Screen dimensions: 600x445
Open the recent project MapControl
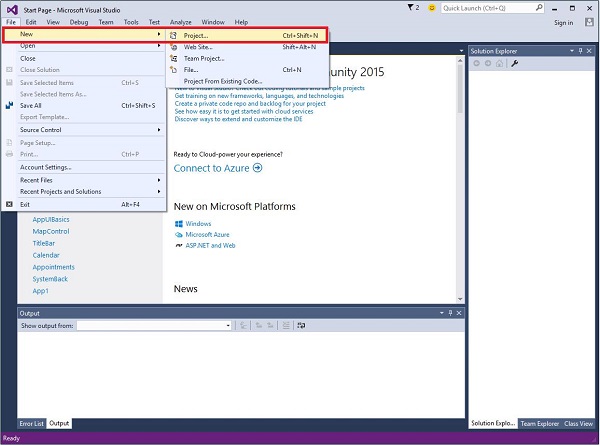coord(51,231)
